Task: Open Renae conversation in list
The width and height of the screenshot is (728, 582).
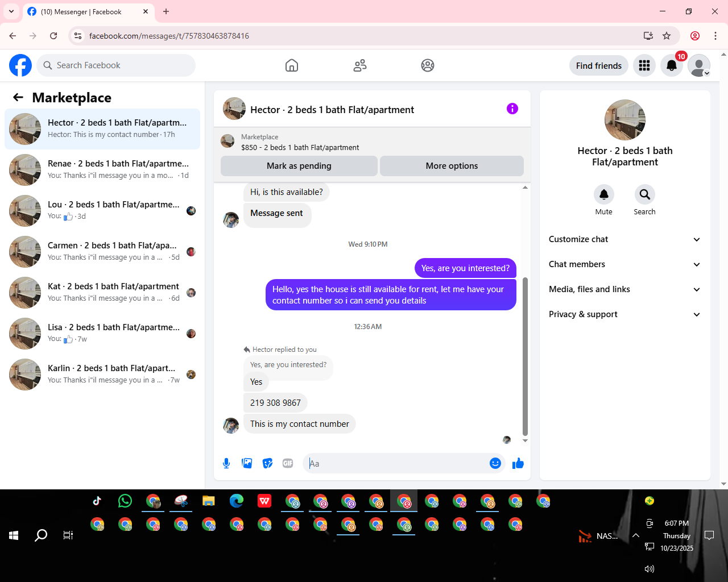Action: 102,170
